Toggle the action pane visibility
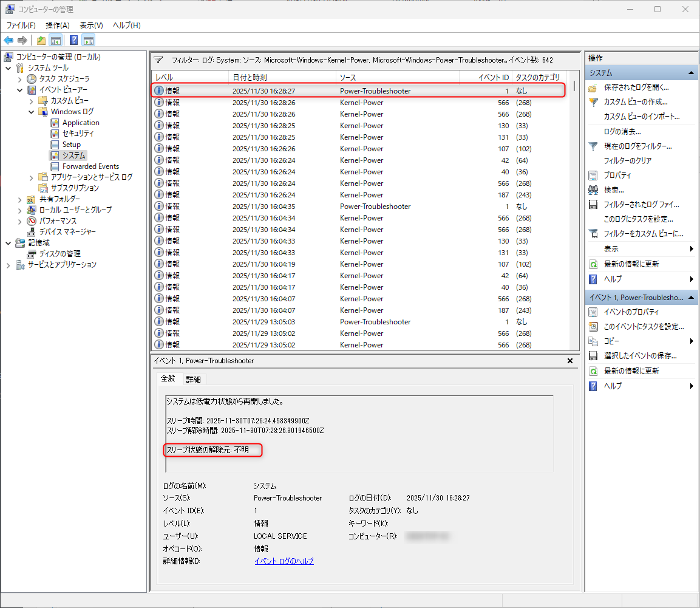Viewport: 700px width, 608px height. tap(89, 40)
